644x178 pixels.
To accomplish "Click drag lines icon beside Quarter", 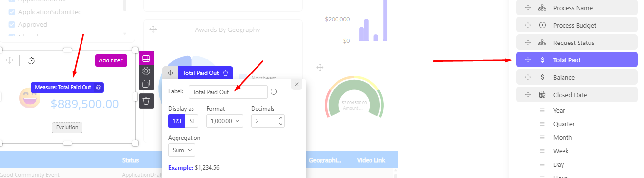I will tap(543, 124).
